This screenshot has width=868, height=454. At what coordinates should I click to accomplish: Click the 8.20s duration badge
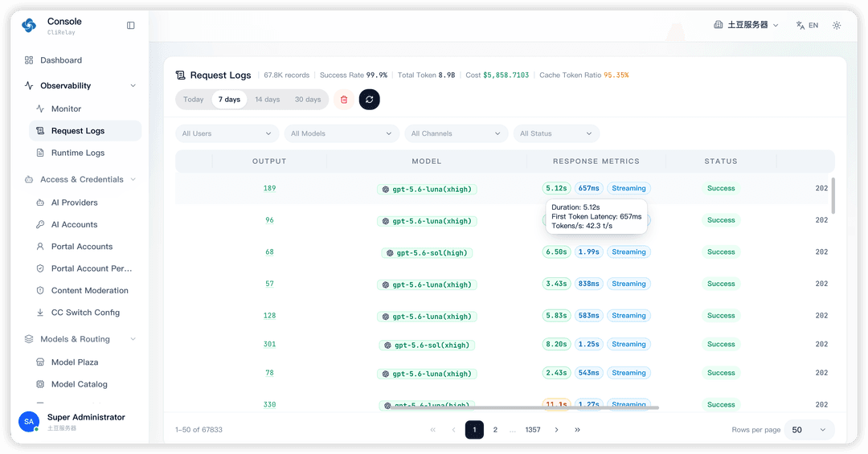coord(556,345)
